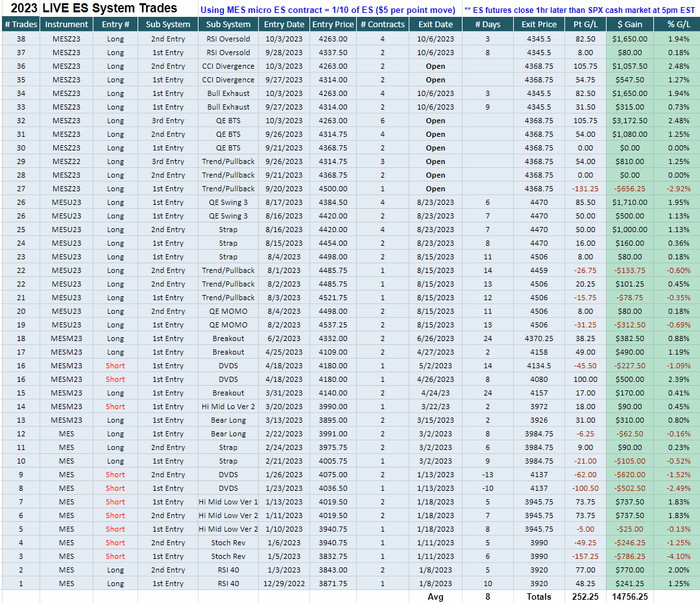This screenshot has height=603, width=700.
Task: Click the 'Hi Mid Lo Ver 2' sub system cell
Action: click(228, 407)
